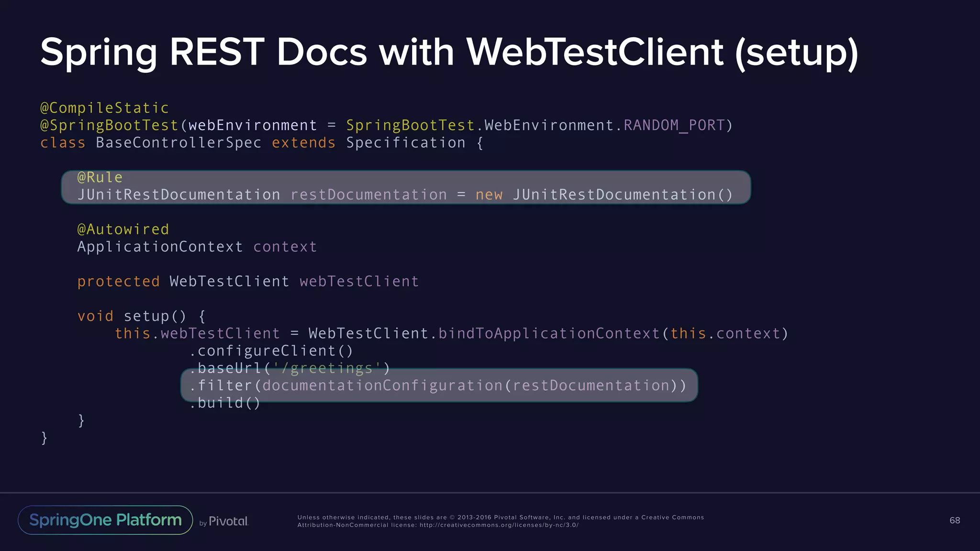Click the '/greetings' base URL string
The height and width of the screenshot is (551, 980).
tap(327, 368)
